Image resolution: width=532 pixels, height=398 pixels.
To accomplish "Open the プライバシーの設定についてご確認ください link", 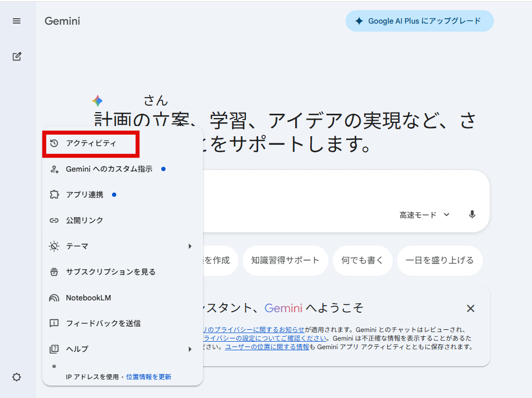I will 265,338.
